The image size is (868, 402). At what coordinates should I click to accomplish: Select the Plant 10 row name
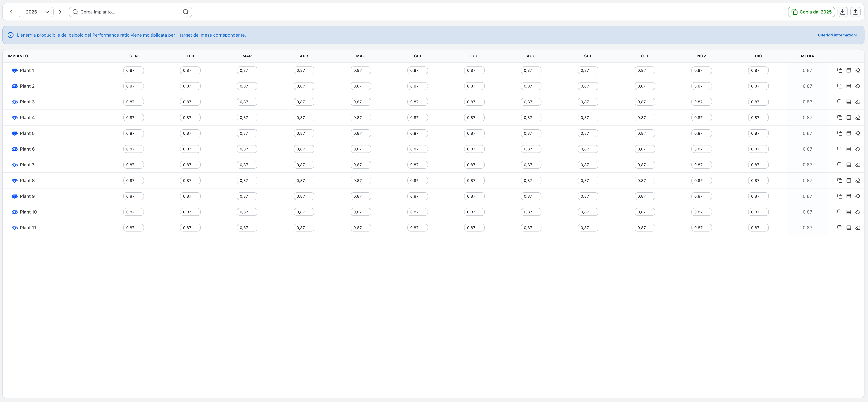coord(28,212)
